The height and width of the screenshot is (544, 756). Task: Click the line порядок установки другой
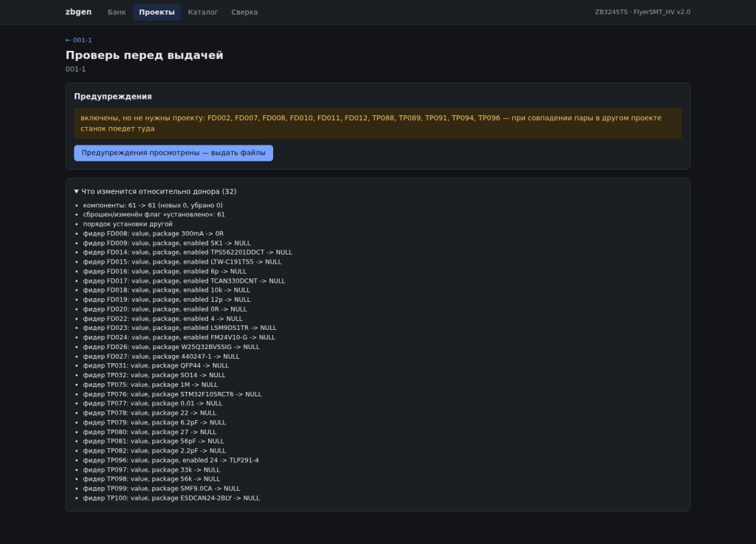128,224
